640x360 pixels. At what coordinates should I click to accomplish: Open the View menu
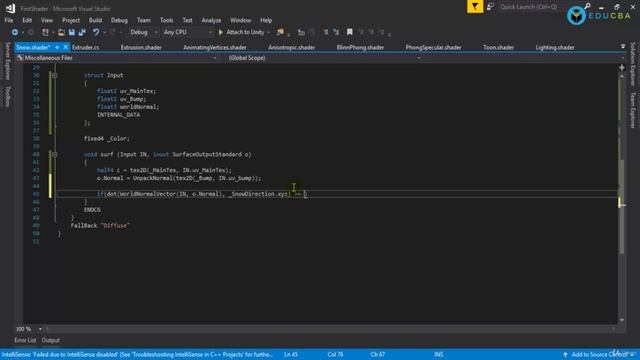[x=47, y=20]
